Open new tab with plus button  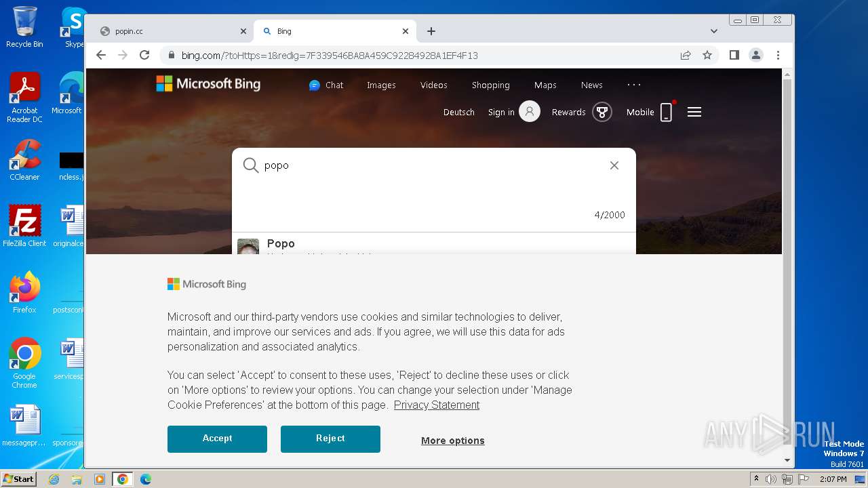[431, 31]
